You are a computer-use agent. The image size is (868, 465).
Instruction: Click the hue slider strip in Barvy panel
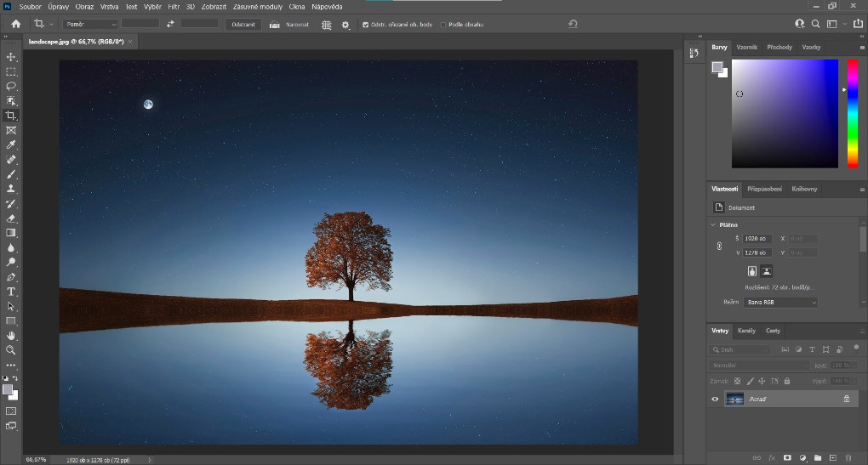(852, 113)
